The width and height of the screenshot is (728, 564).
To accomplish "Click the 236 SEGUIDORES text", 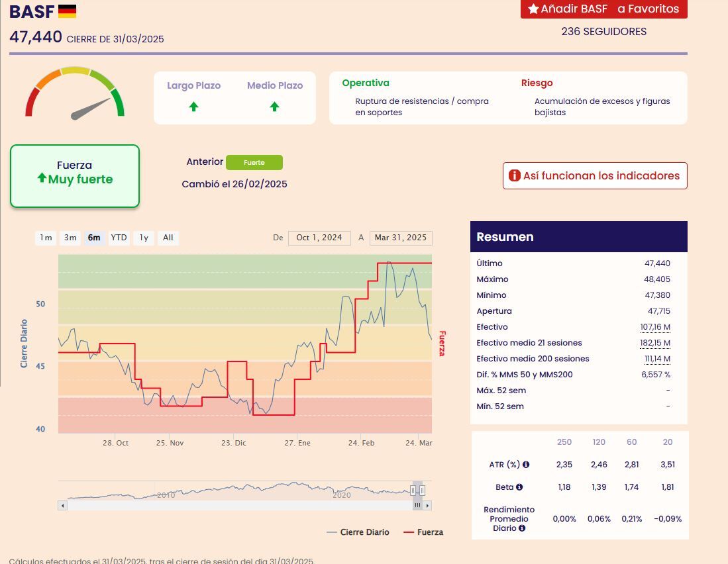I will tap(603, 32).
